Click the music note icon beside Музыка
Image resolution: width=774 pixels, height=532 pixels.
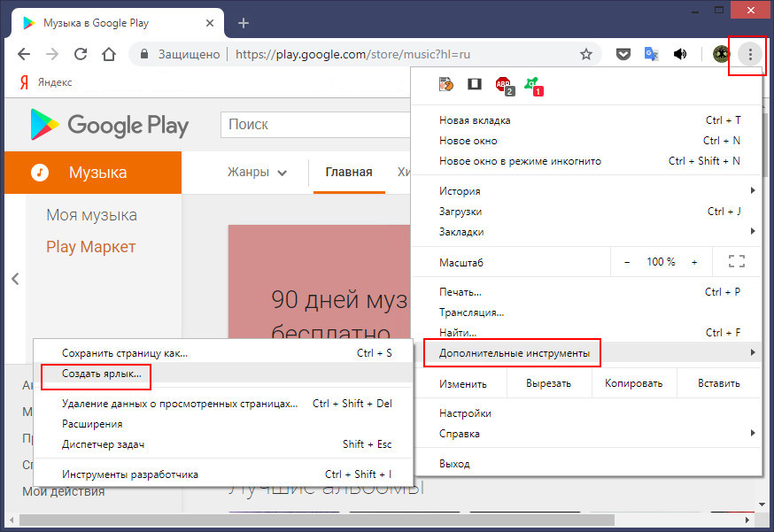coord(40,173)
